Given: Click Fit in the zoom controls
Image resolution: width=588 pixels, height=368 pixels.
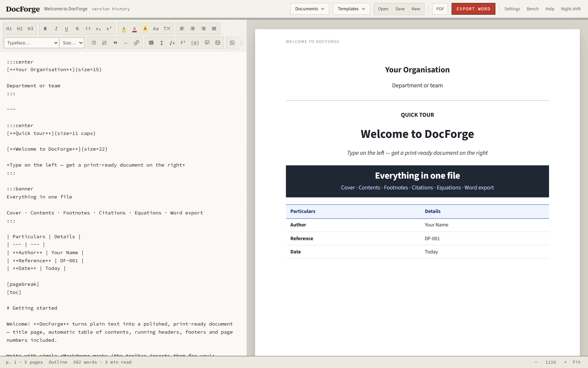Looking at the screenshot, I should (x=577, y=362).
